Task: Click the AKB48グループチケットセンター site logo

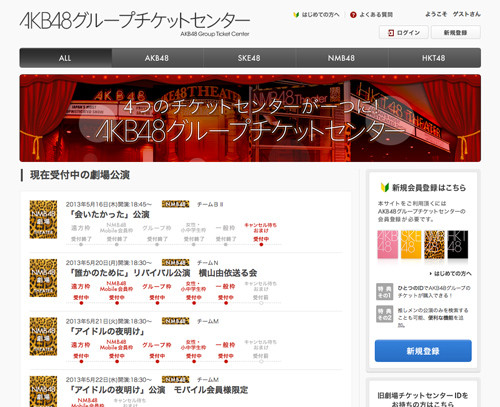Action: pos(135,23)
